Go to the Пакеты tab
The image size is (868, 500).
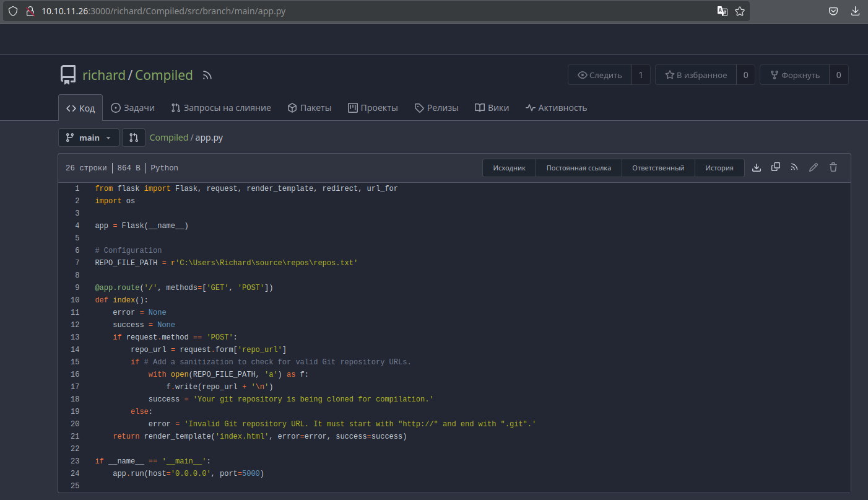tap(310, 108)
